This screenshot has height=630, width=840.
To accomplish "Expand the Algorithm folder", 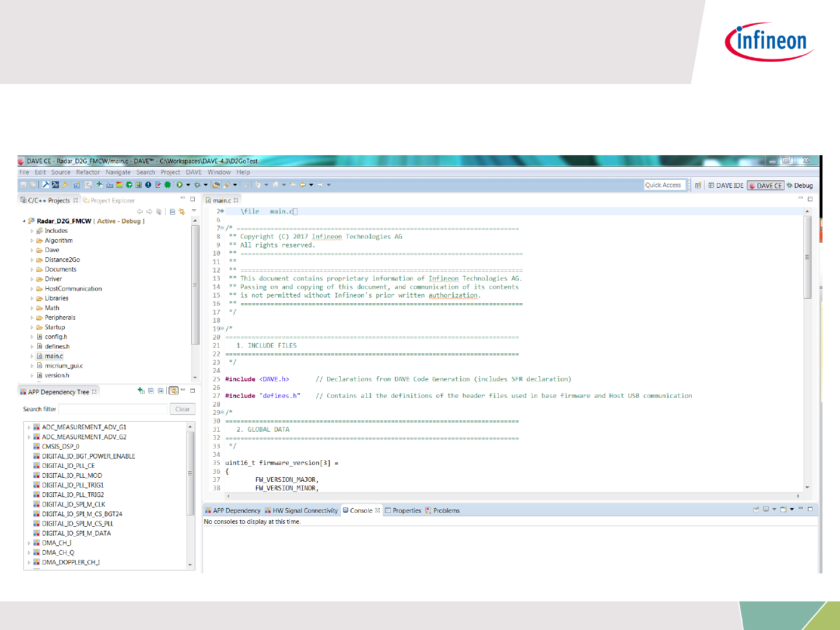I will (32, 240).
